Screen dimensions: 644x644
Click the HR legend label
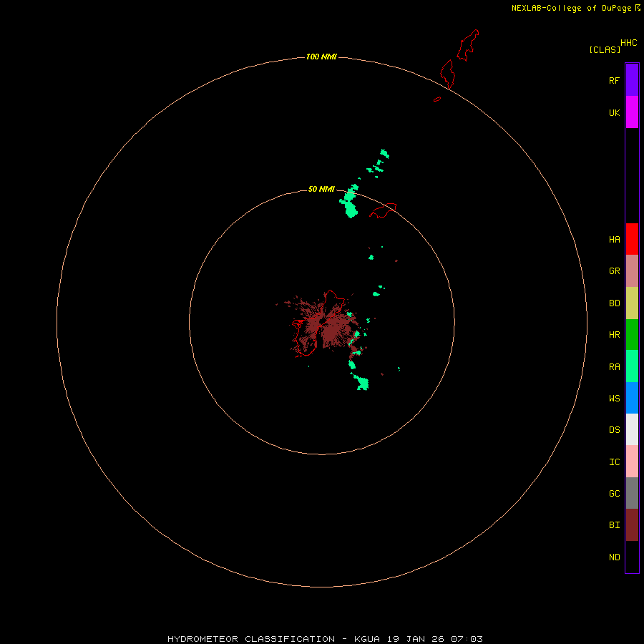pos(614,335)
